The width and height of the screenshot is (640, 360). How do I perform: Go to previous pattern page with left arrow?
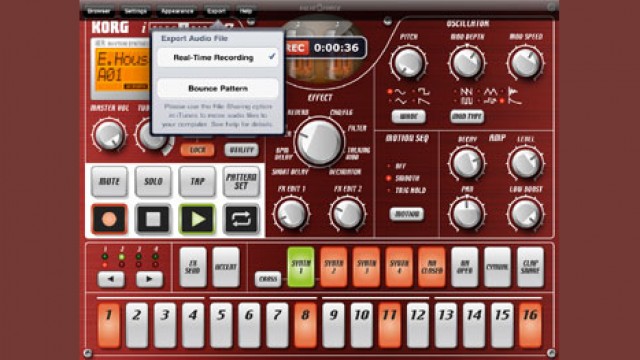point(111,279)
